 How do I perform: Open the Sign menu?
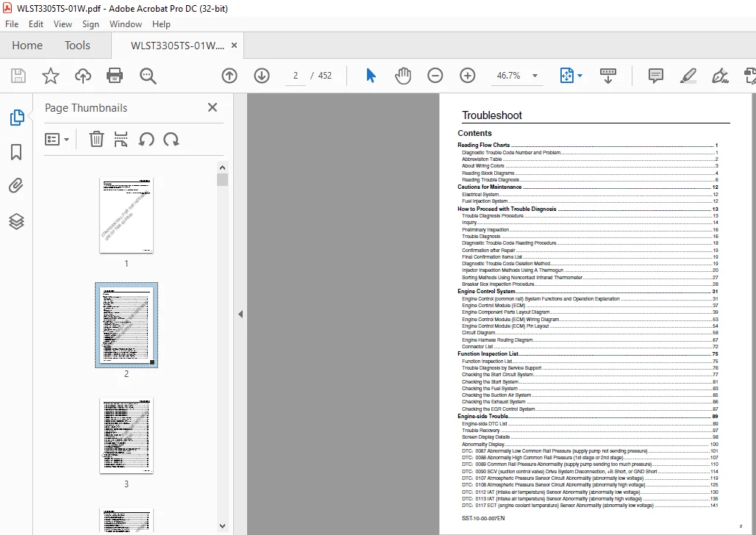[90, 24]
